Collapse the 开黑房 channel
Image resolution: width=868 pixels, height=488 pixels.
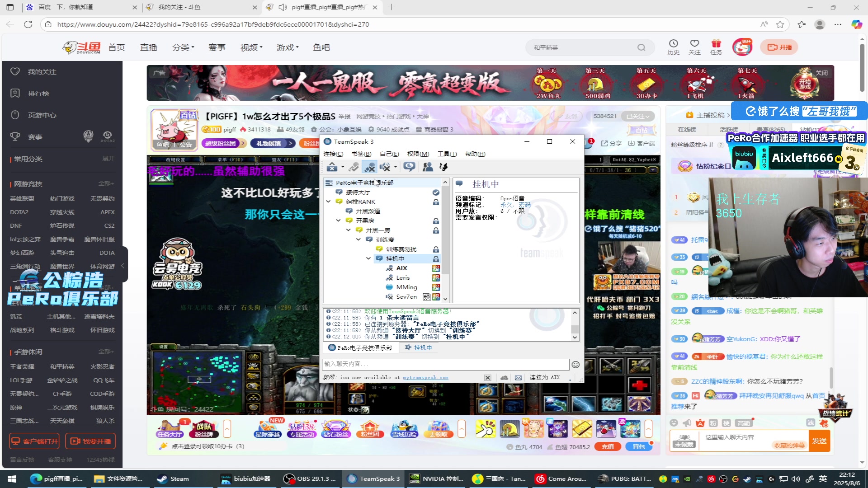[338, 221]
